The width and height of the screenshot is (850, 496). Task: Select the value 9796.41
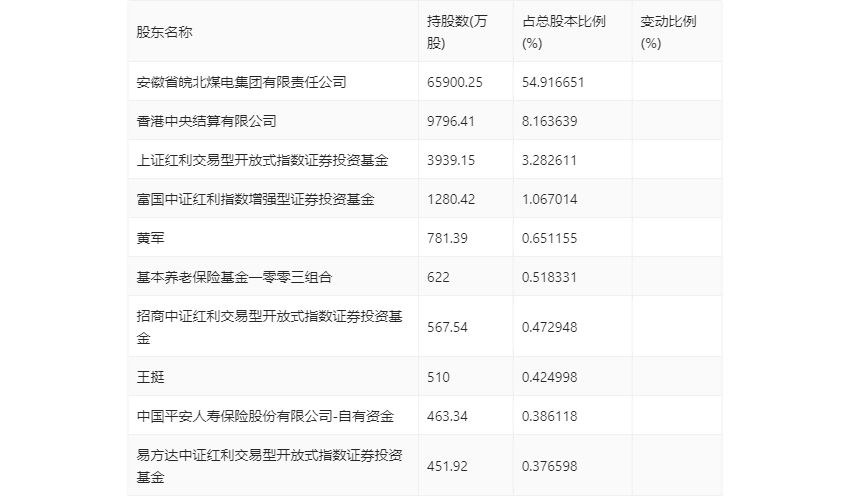point(451,121)
